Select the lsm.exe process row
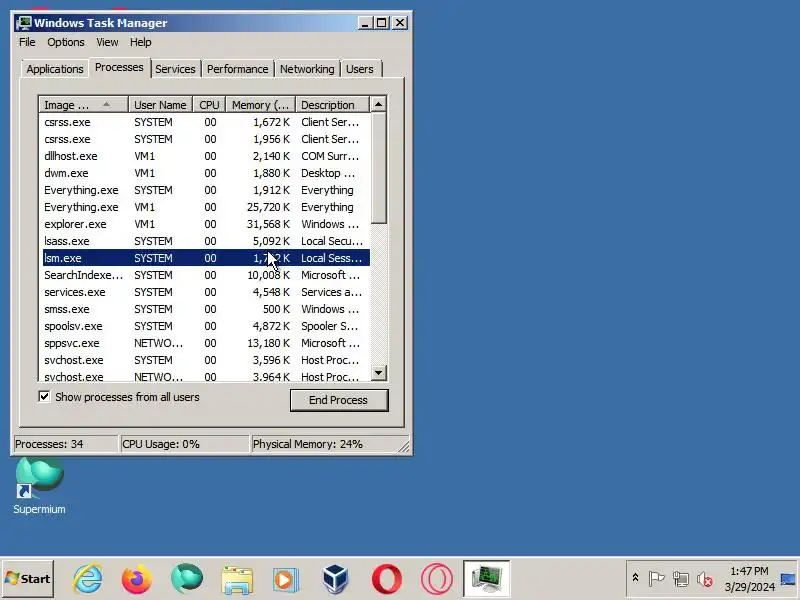The width and height of the screenshot is (800, 600). [205, 258]
